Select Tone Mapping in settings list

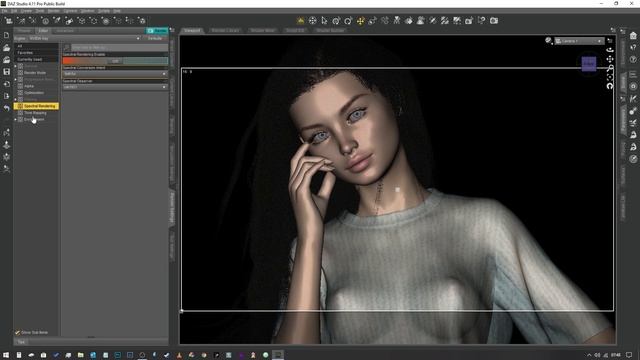coord(35,113)
